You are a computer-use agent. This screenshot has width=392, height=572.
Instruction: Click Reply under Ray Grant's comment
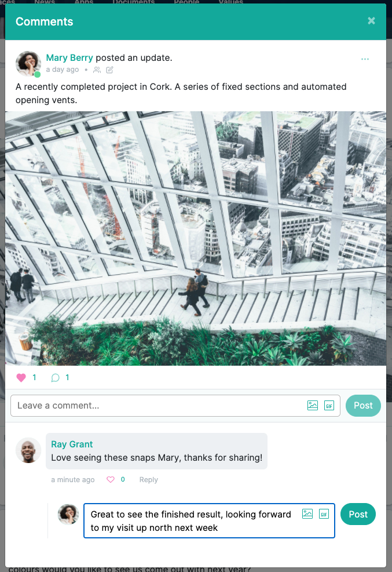pyautogui.click(x=149, y=479)
